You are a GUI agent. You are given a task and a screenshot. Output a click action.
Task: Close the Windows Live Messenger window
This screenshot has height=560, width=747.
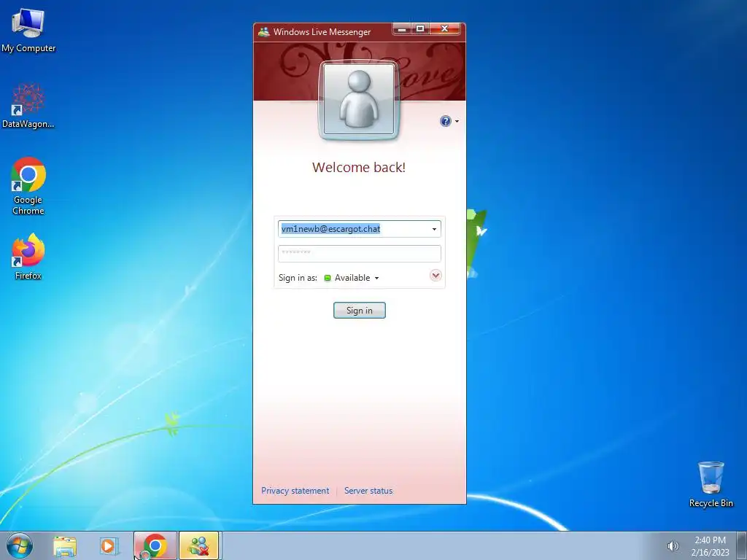click(445, 29)
